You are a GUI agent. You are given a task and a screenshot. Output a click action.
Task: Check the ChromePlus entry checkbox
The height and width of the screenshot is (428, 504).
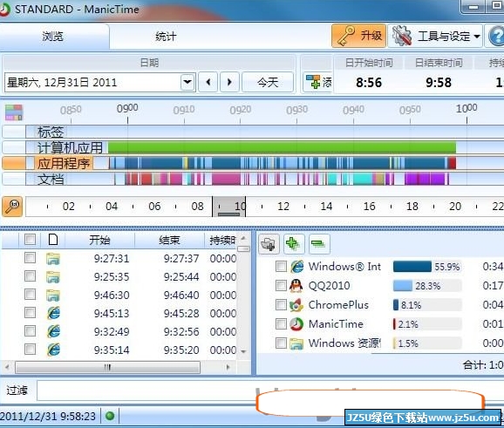(x=281, y=304)
